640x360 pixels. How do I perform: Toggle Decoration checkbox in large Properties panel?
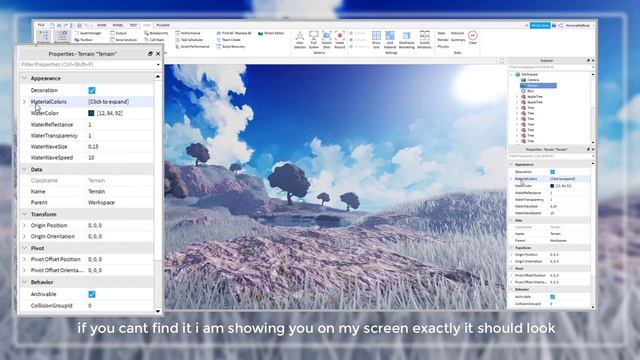pyautogui.click(x=92, y=90)
